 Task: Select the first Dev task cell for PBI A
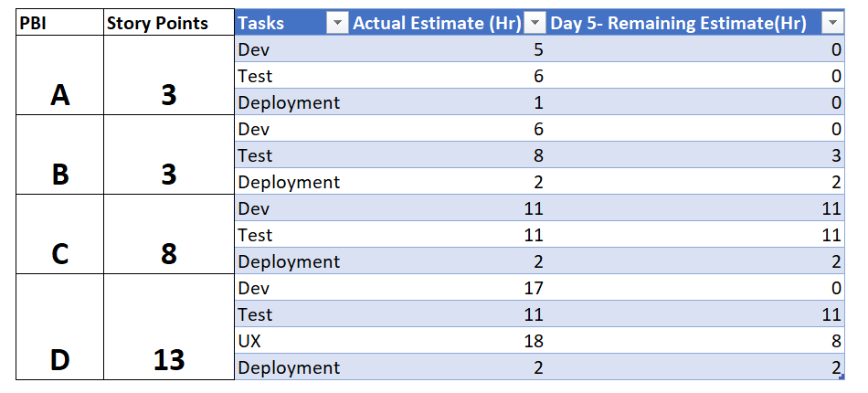tap(292, 50)
